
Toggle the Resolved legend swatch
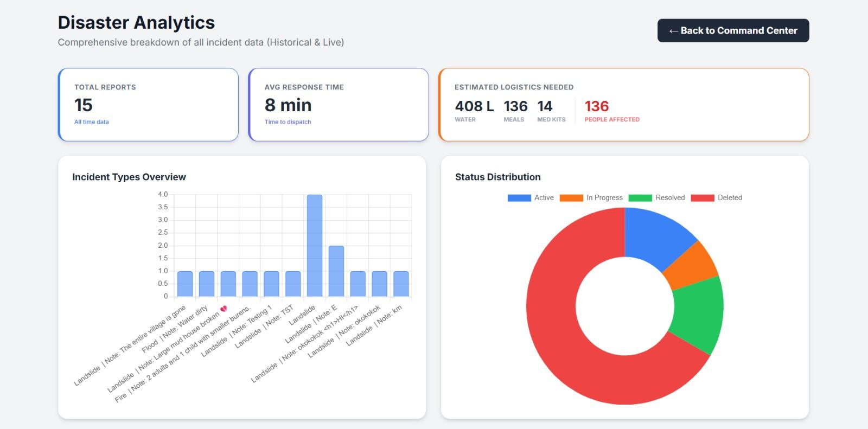click(640, 198)
